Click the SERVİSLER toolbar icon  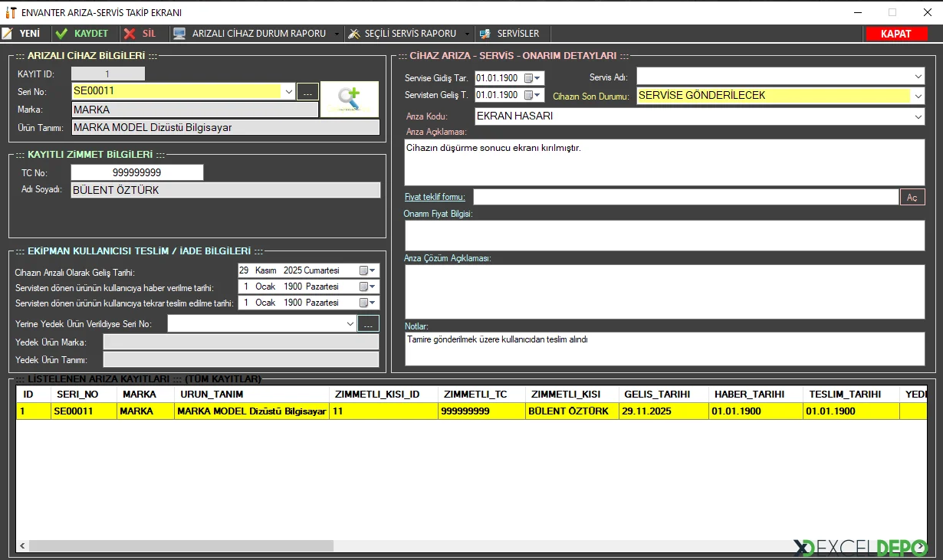coord(485,34)
